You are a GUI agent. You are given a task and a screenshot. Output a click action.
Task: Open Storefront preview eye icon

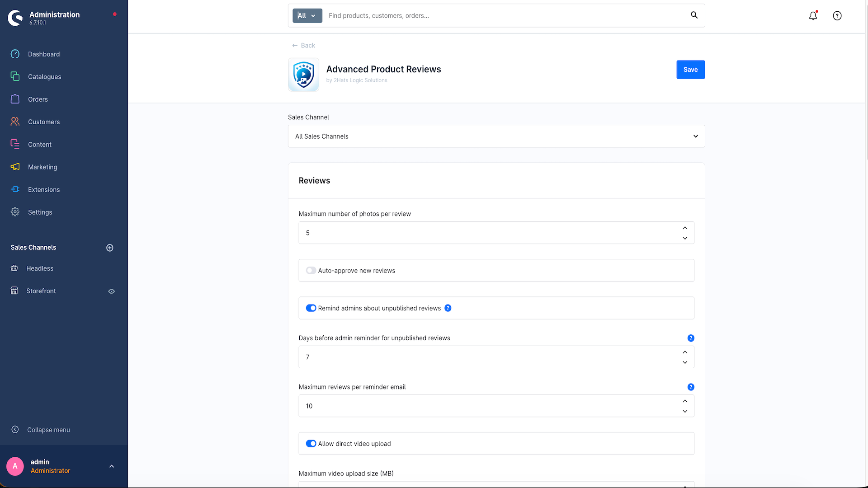[x=111, y=291]
